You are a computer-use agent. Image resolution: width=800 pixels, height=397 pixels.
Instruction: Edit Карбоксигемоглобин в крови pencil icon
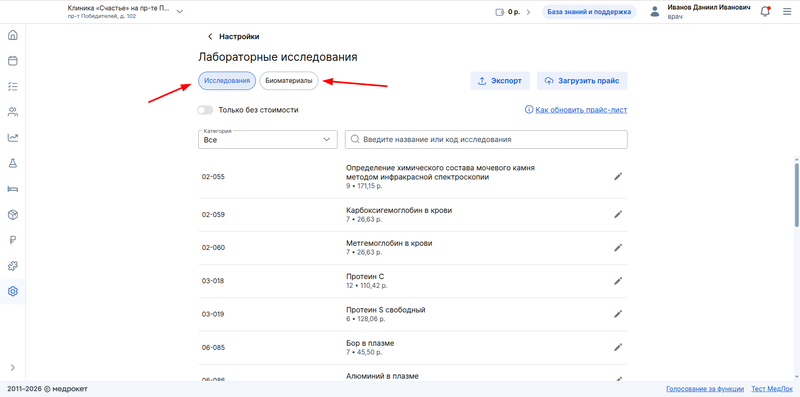[x=618, y=214]
